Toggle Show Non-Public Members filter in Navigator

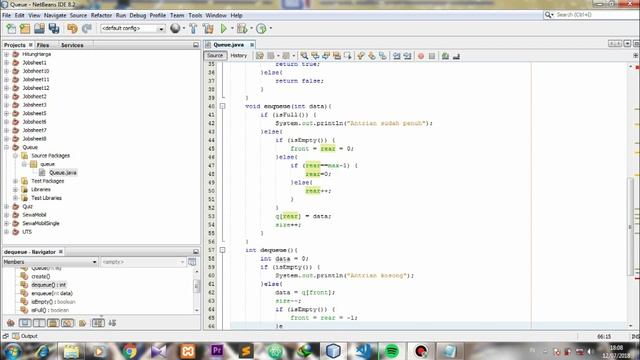tap(53, 323)
